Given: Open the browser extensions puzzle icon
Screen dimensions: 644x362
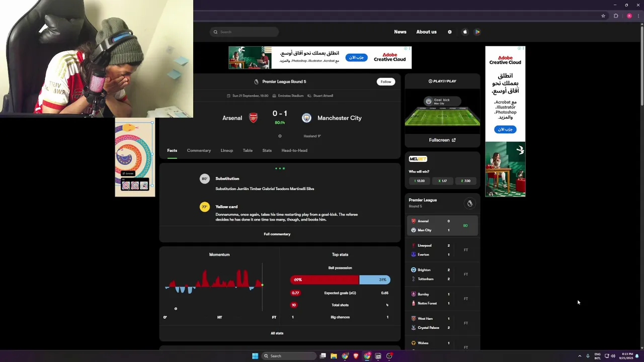Looking at the screenshot, I should tap(616, 16).
